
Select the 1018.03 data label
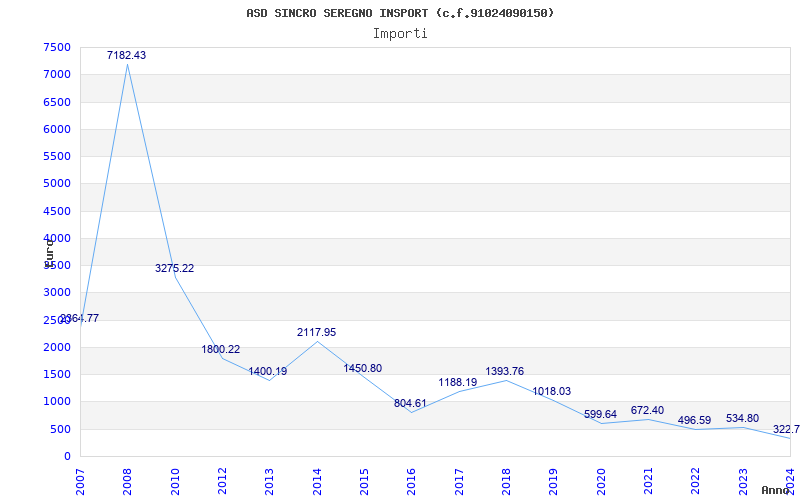pyautogui.click(x=552, y=391)
